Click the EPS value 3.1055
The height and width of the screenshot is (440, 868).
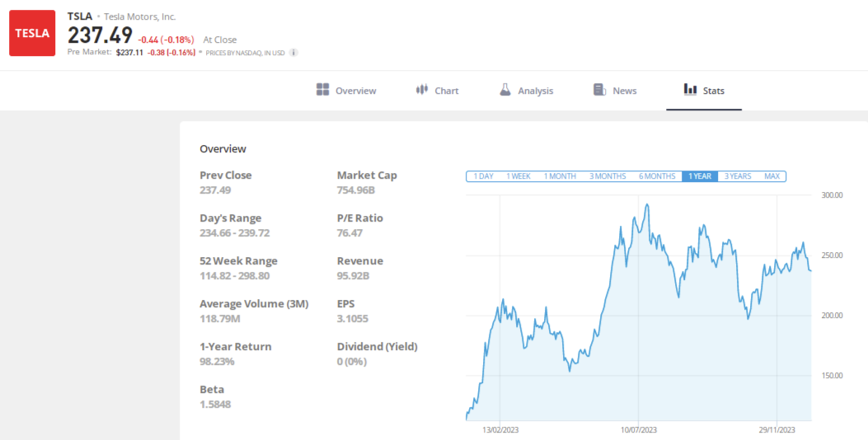tap(353, 319)
